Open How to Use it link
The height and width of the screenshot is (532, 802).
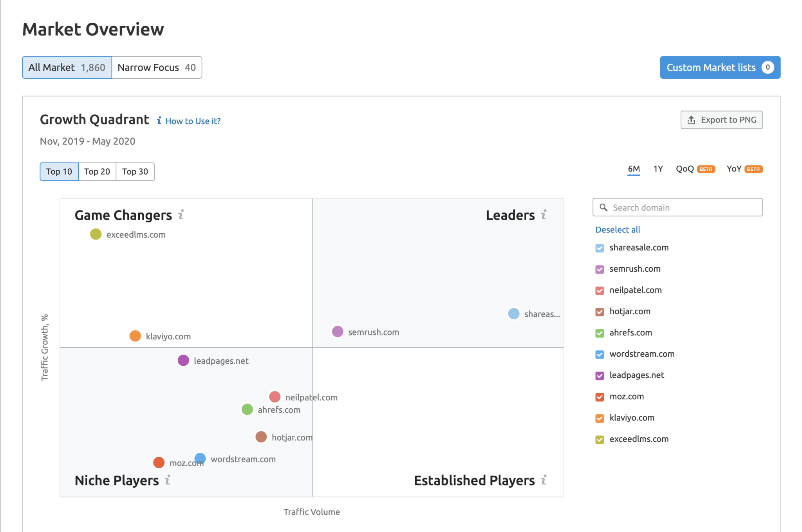tap(193, 121)
